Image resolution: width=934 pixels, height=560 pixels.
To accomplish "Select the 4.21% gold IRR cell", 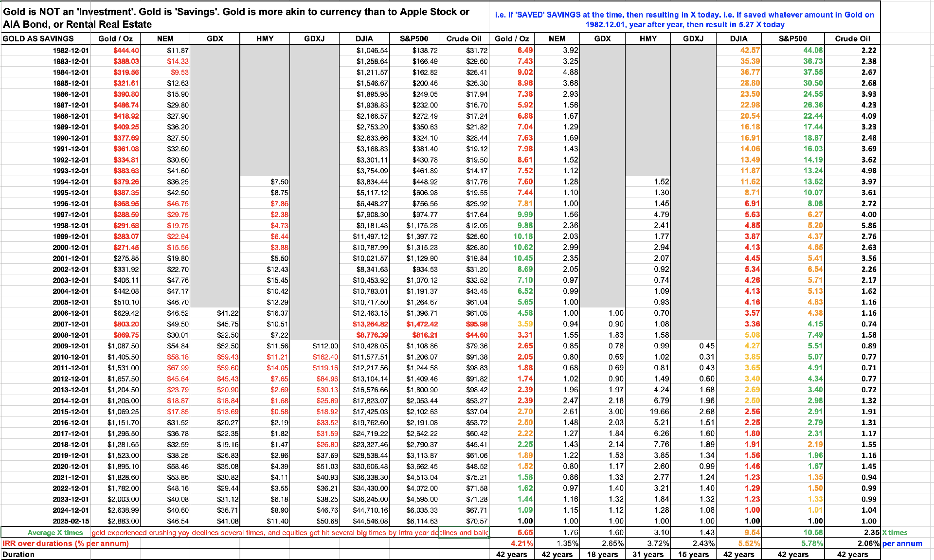I will coord(521,543).
